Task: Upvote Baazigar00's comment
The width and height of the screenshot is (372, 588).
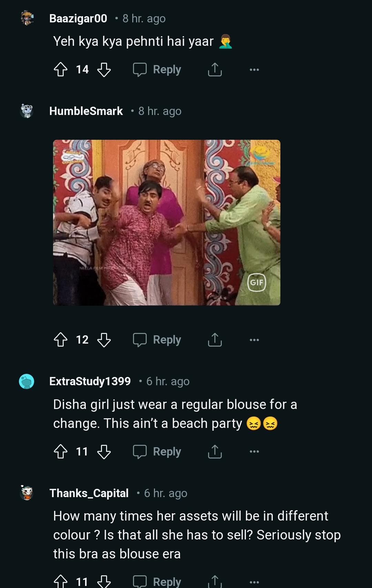Action: pyautogui.click(x=61, y=70)
